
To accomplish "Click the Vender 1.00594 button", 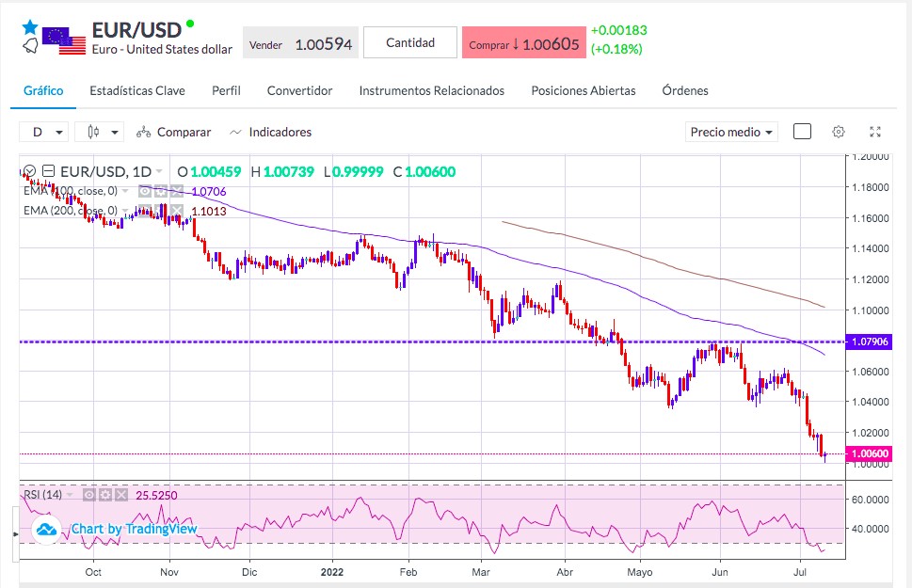I will pos(300,44).
